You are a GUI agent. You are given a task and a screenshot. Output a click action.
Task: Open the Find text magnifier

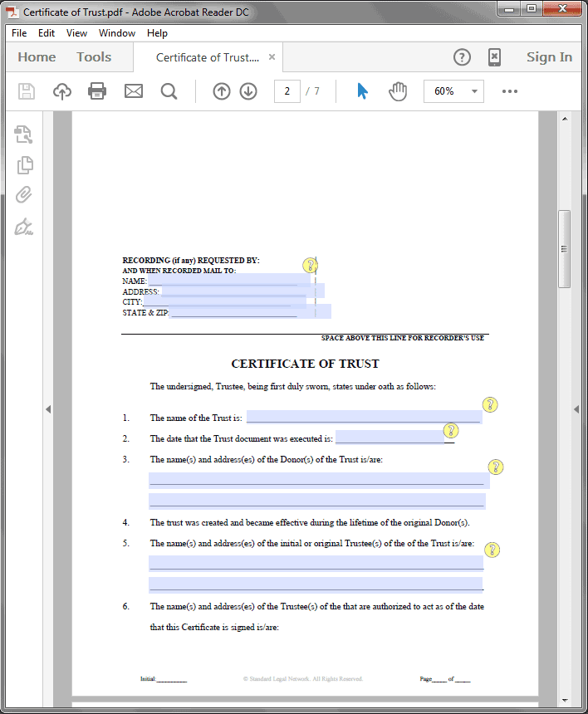[x=169, y=91]
